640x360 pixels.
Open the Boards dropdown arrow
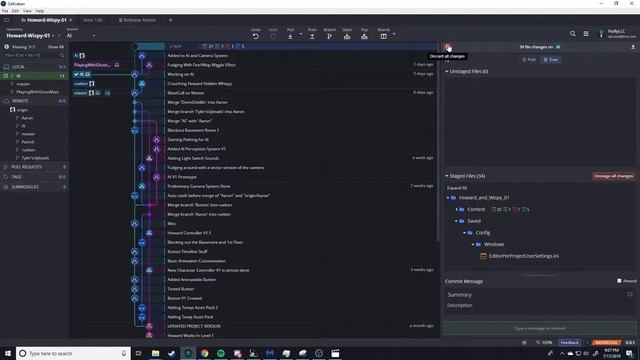[x=394, y=34]
